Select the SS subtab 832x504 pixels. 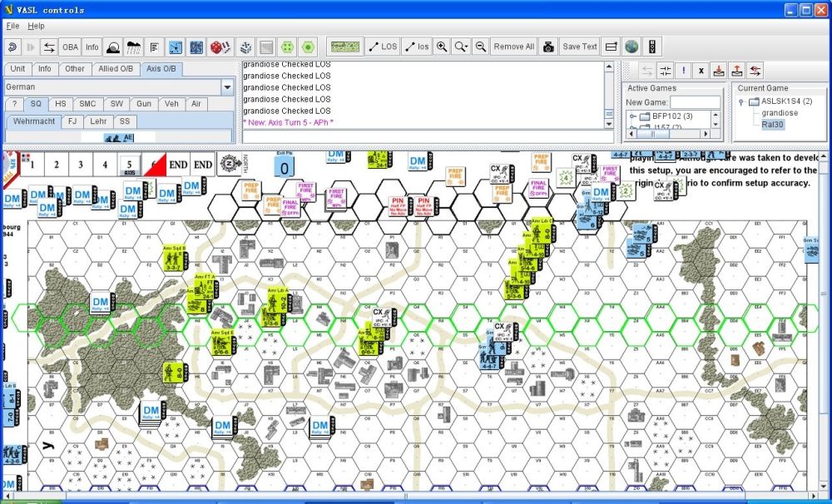point(125,121)
